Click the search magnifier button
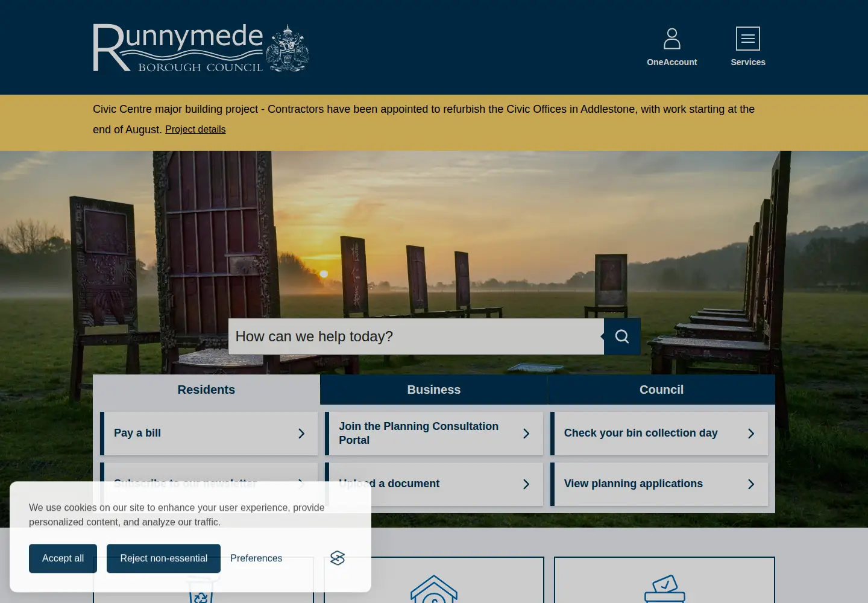The width and height of the screenshot is (868, 603). [x=622, y=336]
